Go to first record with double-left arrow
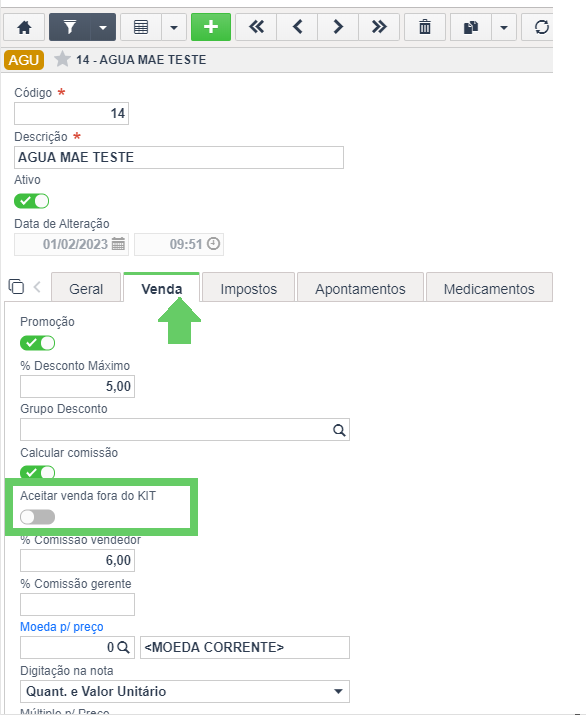The image size is (586, 715). click(x=256, y=27)
